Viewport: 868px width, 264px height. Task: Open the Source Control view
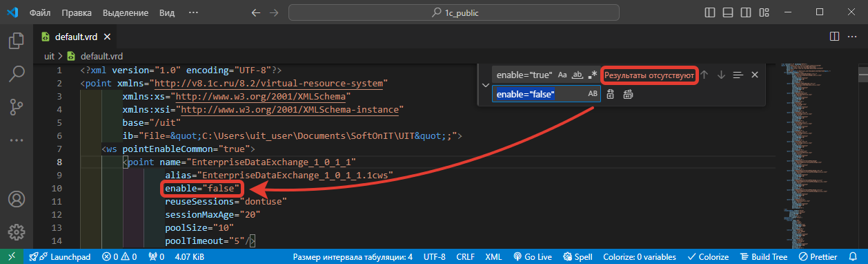17,106
